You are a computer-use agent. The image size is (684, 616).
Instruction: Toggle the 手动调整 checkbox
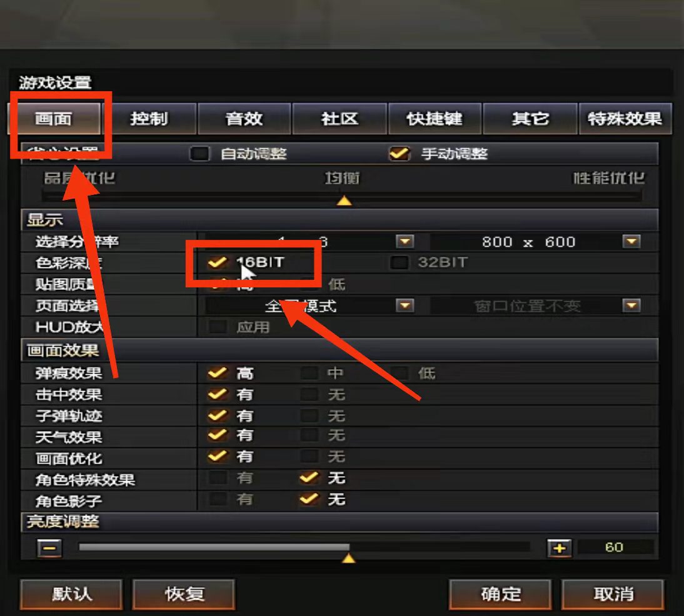[400, 154]
